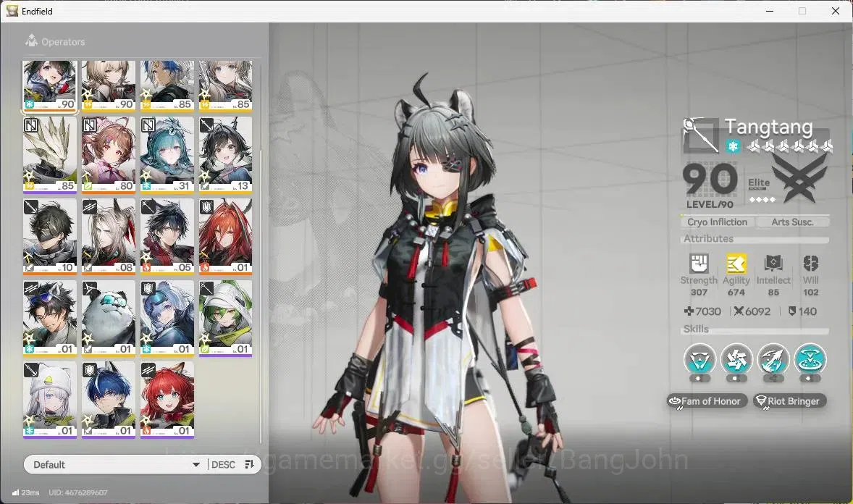Click the Cryo Infliction tag
This screenshot has width=853, height=504.
(717, 222)
